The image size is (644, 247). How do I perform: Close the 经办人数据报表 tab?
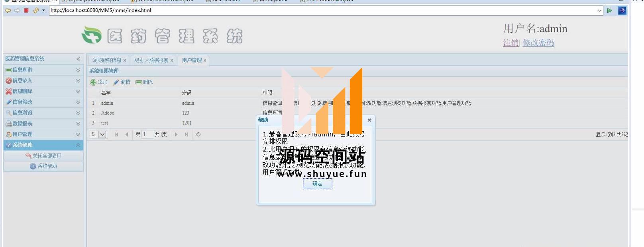(x=172, y=60)
